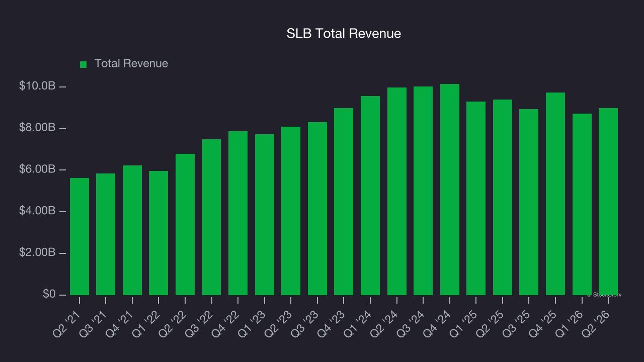Select the $2.00B y-axis label
Screen dimensions: 644x362
coord(37,252)
